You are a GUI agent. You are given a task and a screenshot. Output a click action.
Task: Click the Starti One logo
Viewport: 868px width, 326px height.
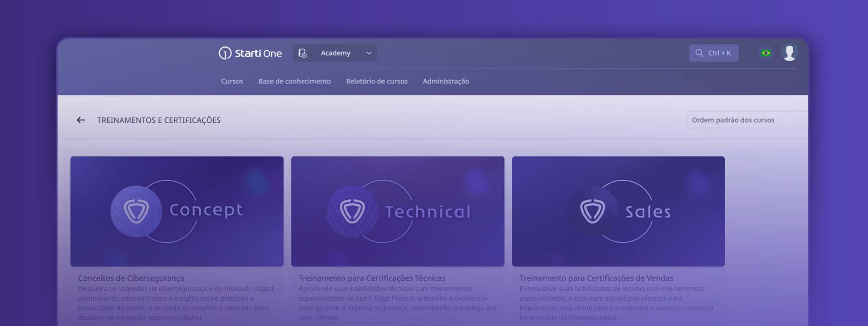(250, 53)
